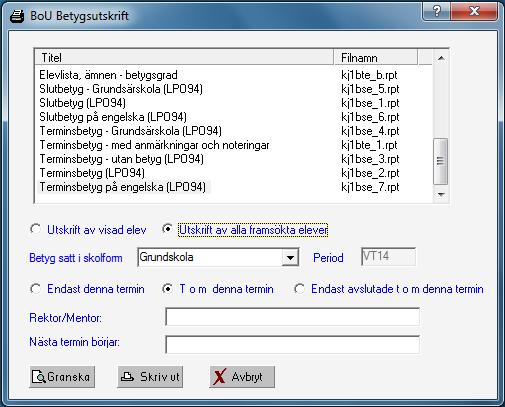Viewport: 505px width, 407px height.
Task: Click the printer icon in title bar
Action: pyautogui.click(x=17, y=16)
